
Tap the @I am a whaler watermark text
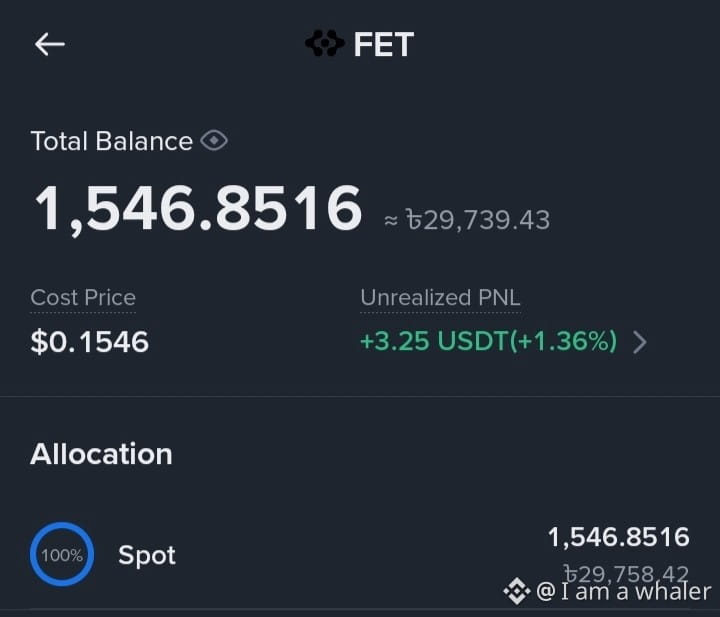coord(623,591)
